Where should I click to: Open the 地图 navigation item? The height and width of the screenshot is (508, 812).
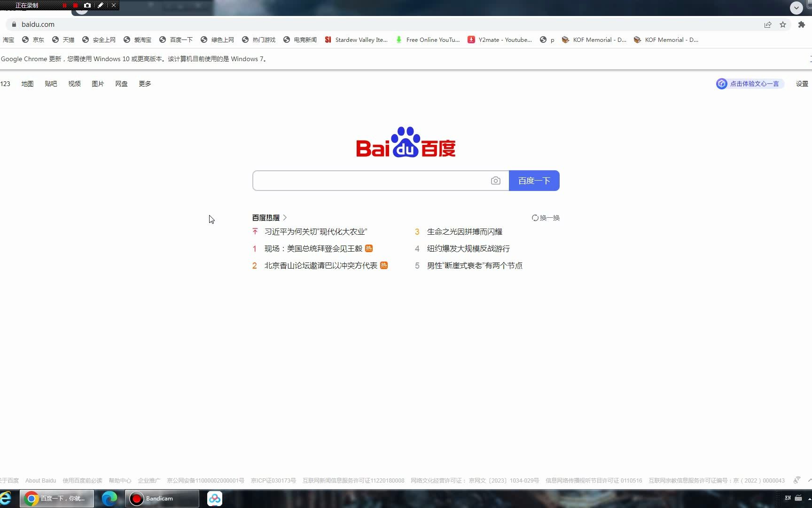(x=27, y=84)
